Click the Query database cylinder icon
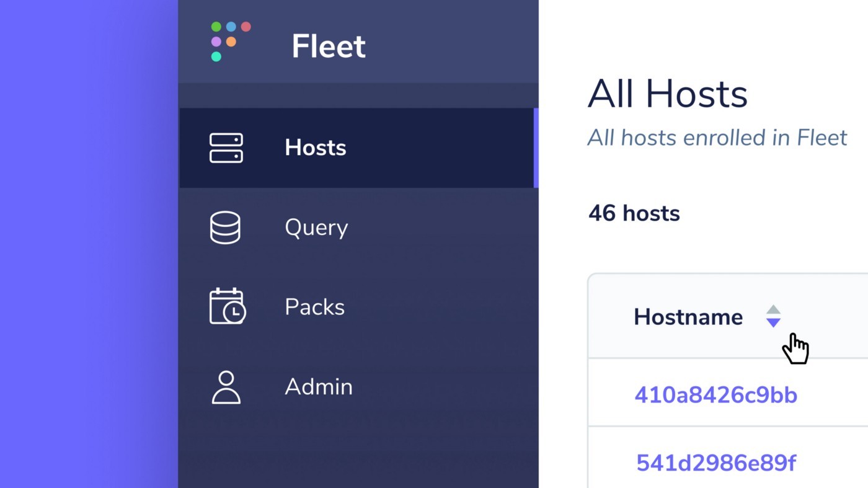Viewport: 868px width, 488px height. [x=225, y=228]
